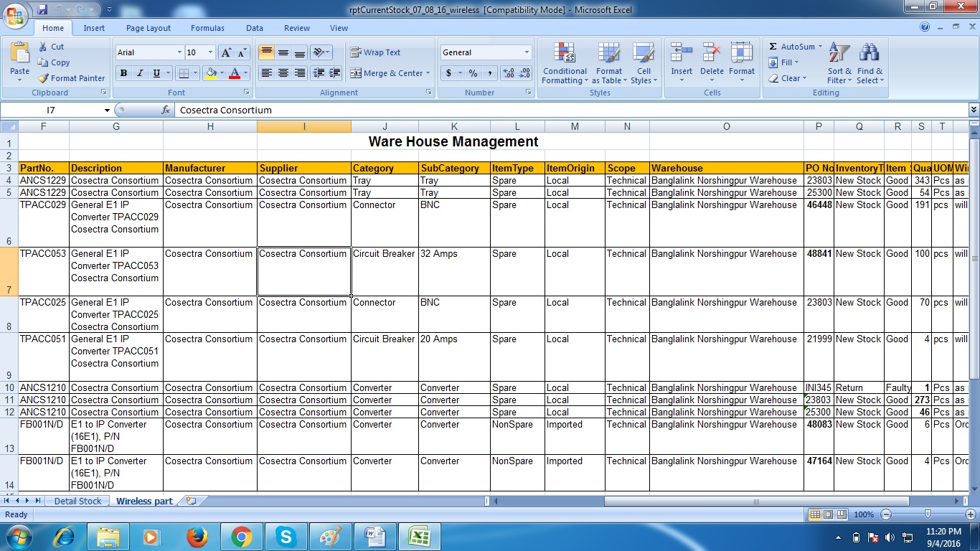Click the Zoom Out minus button
Image resolution: width=980 pixels, height=551 pixels.
pyautogui.click(x=886, y=514)
